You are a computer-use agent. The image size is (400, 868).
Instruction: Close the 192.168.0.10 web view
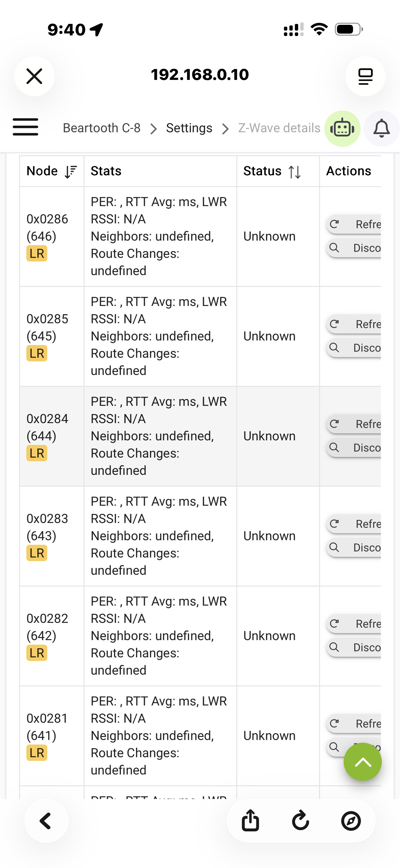pyautogui.click(x=35, y=76)
